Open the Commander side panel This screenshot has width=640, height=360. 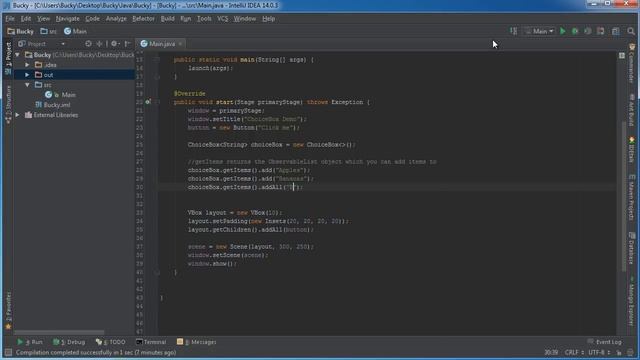pos(631,63)
